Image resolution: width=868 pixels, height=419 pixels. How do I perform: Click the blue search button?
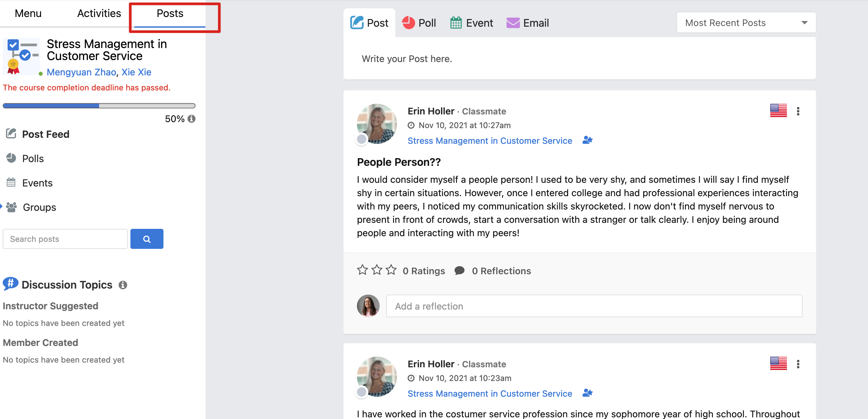click(146, 239)
